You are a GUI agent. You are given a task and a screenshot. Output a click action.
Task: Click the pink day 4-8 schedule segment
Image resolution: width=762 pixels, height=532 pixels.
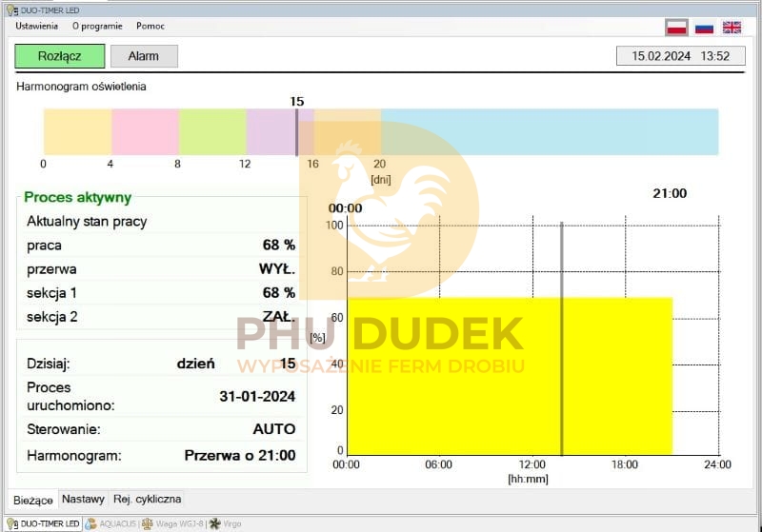coord(145,131)
